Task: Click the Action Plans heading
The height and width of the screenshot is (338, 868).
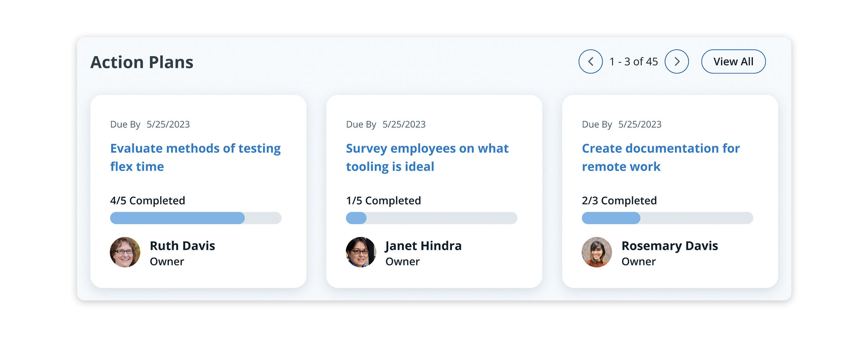Action: click(x=142, y=62)
